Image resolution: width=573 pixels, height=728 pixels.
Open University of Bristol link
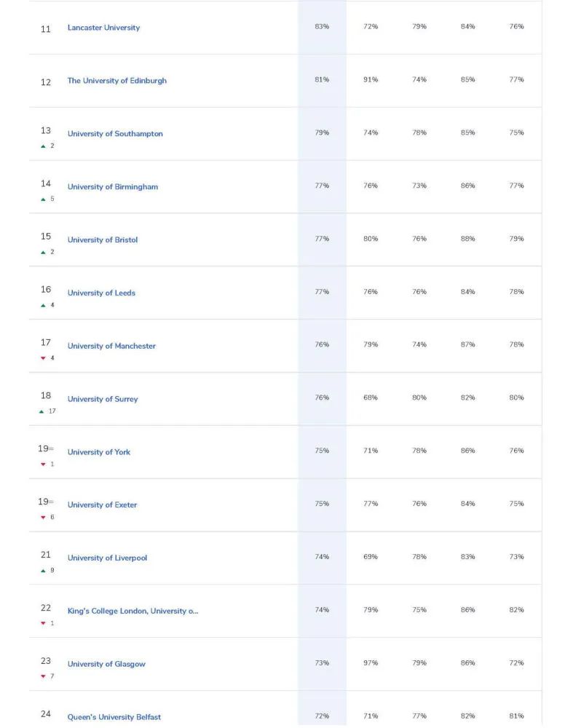coord(103,240)
